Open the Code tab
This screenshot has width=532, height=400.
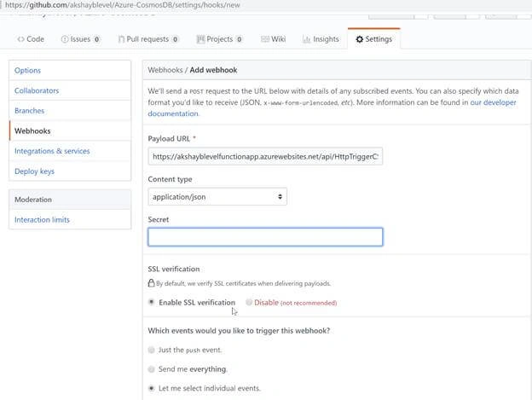pos(31,39)
